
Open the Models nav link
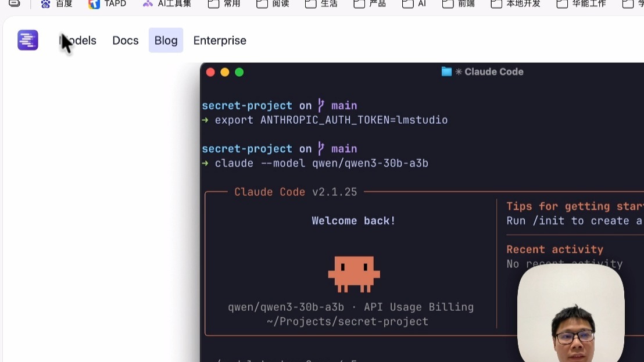[78, 41]
